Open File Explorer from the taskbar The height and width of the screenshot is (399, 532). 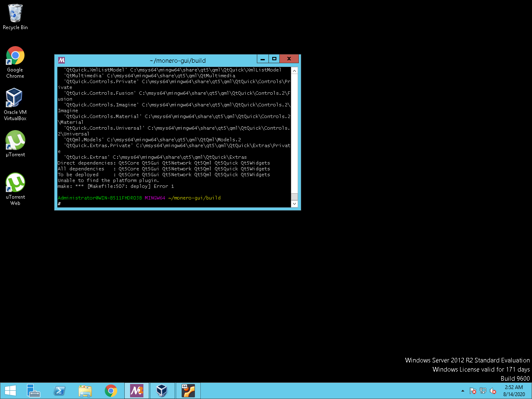coord(85,391)
